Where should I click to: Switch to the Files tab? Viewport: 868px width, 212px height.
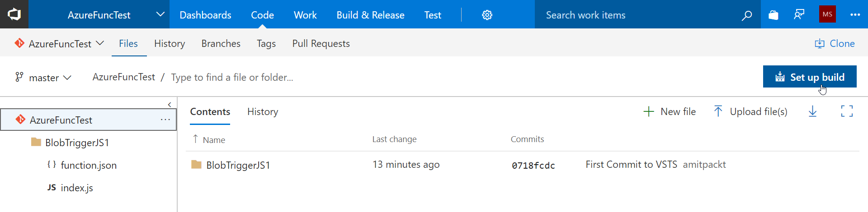click(128, 43)
